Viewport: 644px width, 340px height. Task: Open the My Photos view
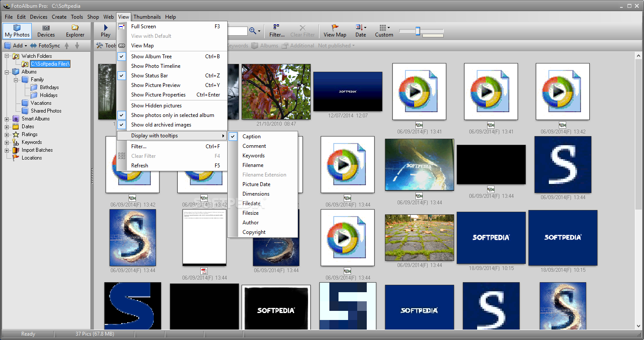pyautogui.click(x=17, y=31)
